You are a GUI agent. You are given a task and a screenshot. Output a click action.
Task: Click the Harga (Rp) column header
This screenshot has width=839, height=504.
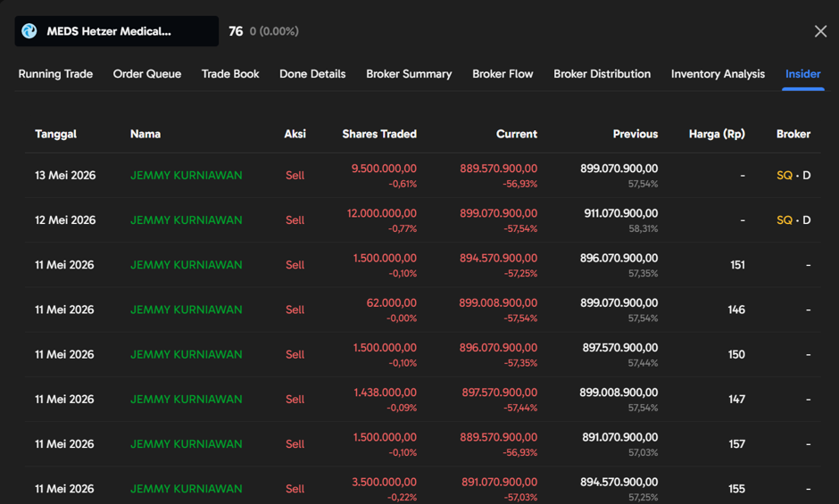pyautogui.click(x=717, y=134)
